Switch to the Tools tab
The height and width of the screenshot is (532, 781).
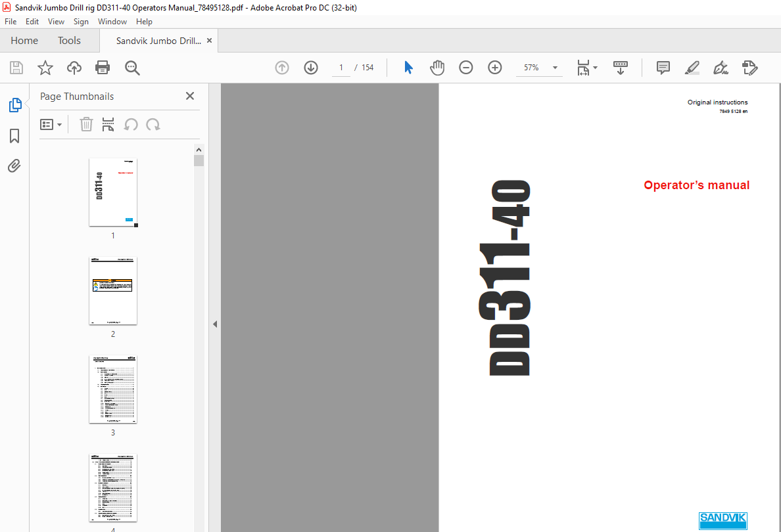coord(69,40)
